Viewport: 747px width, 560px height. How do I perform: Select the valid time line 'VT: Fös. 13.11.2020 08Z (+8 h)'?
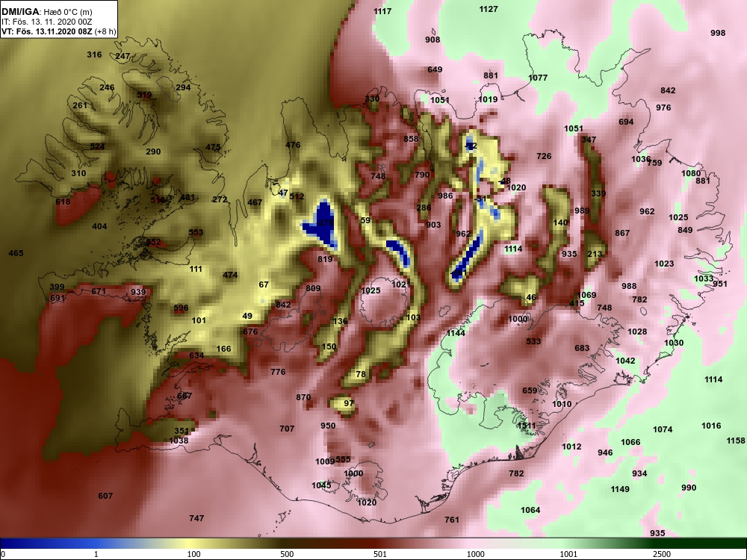[58, 31]
